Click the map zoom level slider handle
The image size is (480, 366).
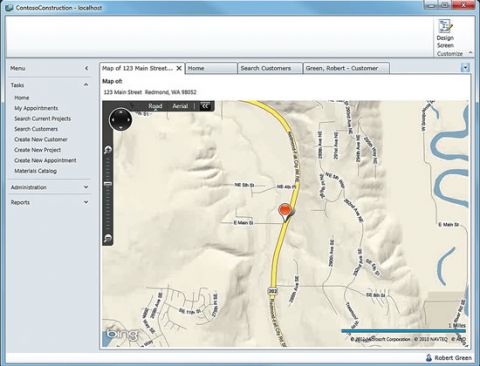tap(108, 184)
